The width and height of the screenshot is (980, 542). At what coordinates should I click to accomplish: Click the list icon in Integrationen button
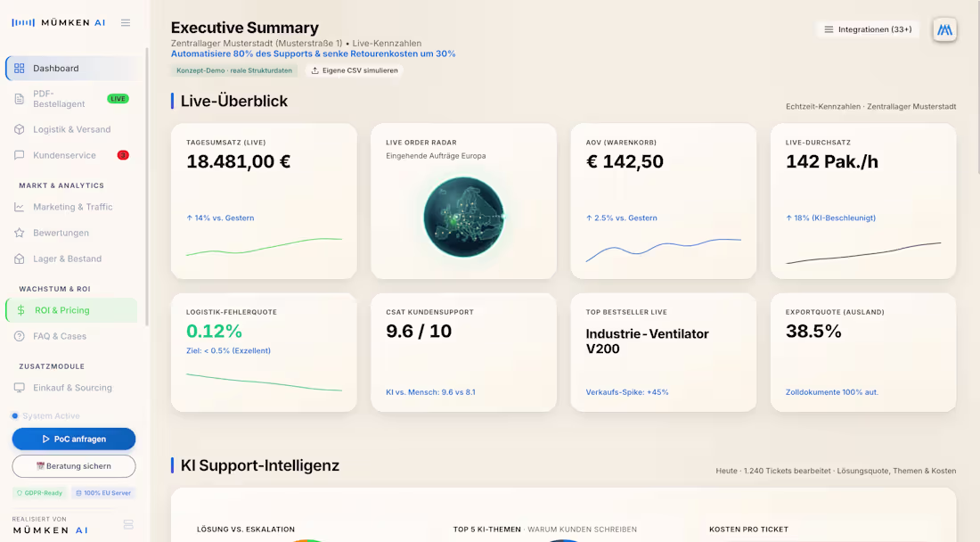click(829, 29)
